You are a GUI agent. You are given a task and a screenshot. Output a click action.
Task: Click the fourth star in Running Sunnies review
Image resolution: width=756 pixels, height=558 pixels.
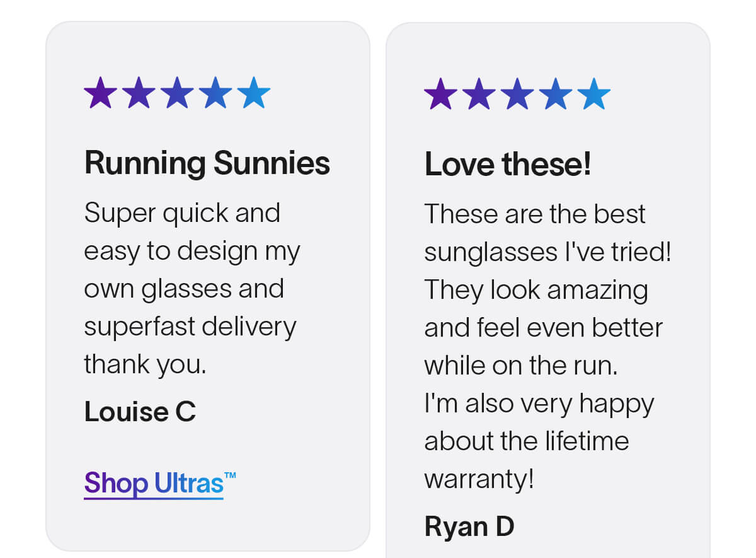point(215,93)
